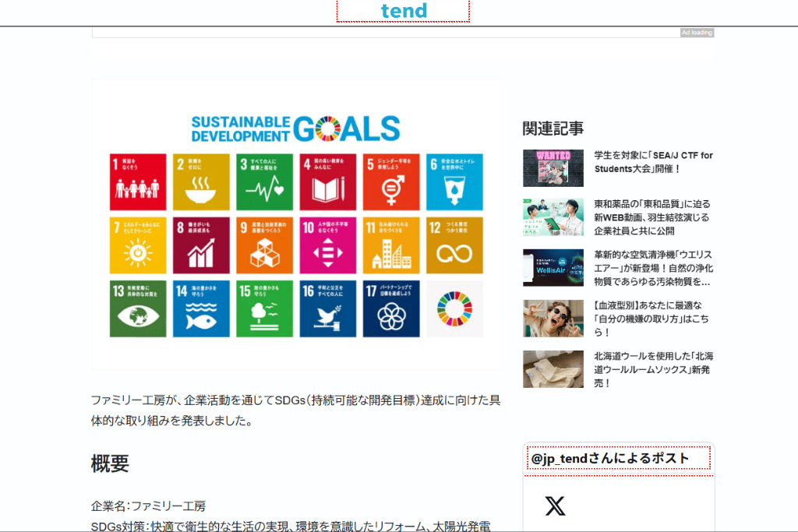Click the WellisAir article thumbnail
This screenshot has height=532, width=798.
click(x=553, y=267)
